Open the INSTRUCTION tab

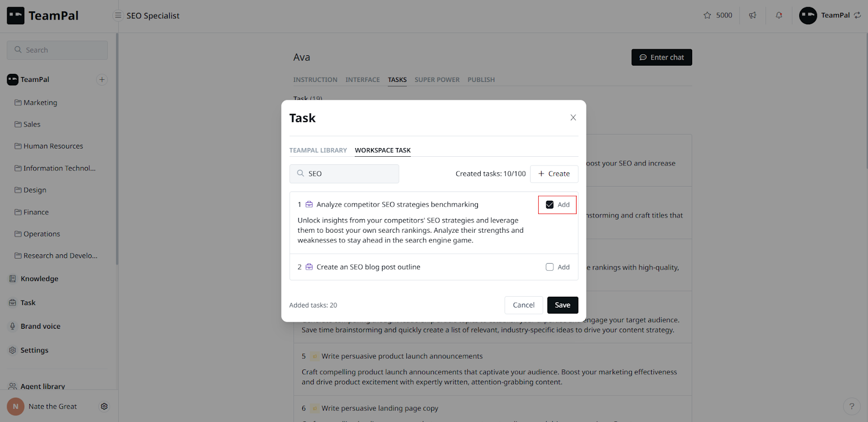tap(315, 80)
